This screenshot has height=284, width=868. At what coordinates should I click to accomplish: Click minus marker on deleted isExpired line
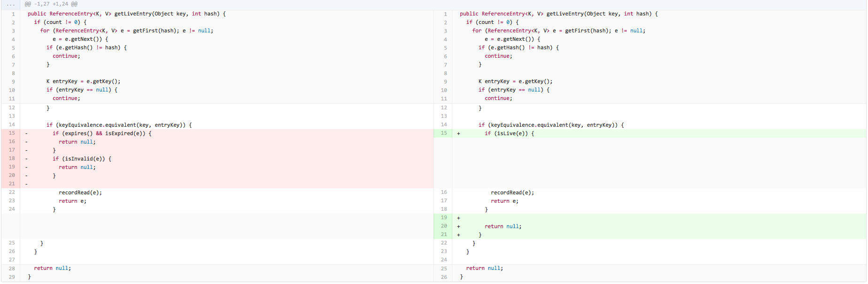point(26,134)
